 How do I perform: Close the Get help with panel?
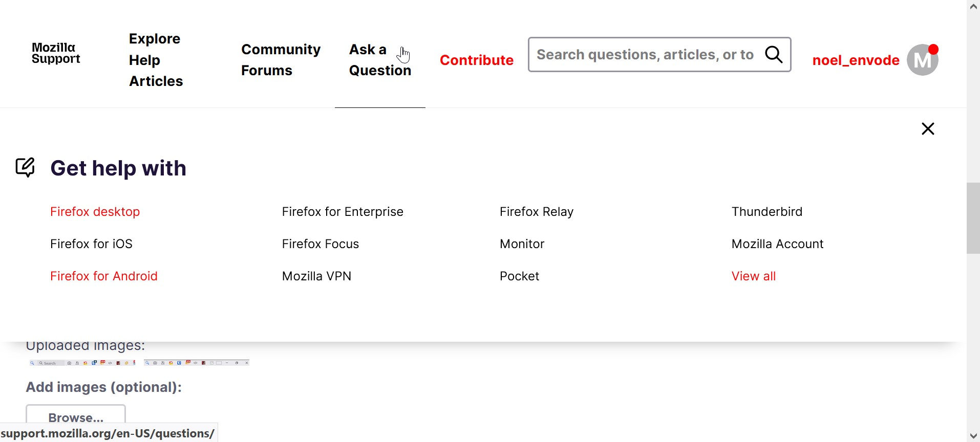pyautogui.click(x=928, y=128)
